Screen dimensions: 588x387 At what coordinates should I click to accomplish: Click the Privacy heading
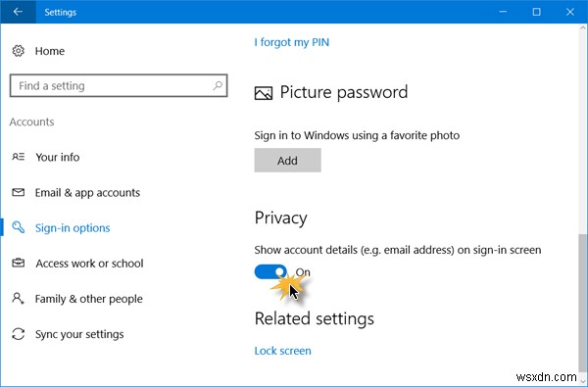coord(281,218)
